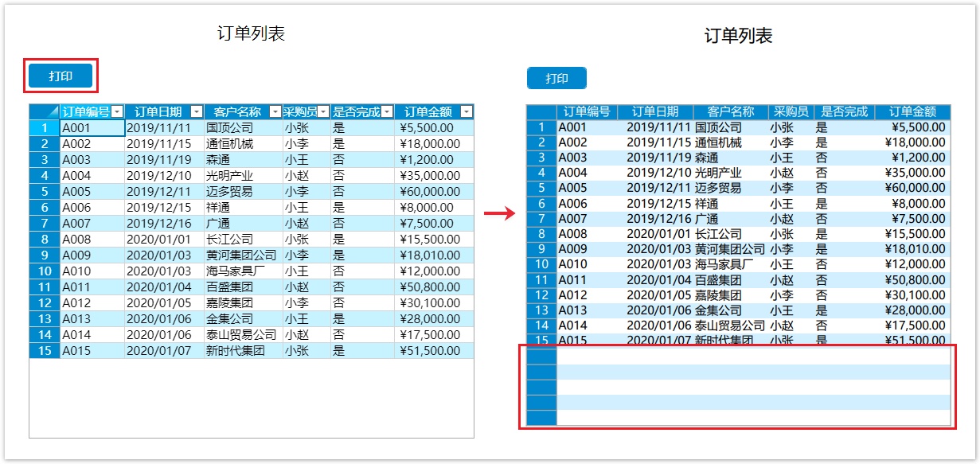
Task: Click the red arrow between the tables
Action: click(x=500, y=213)
